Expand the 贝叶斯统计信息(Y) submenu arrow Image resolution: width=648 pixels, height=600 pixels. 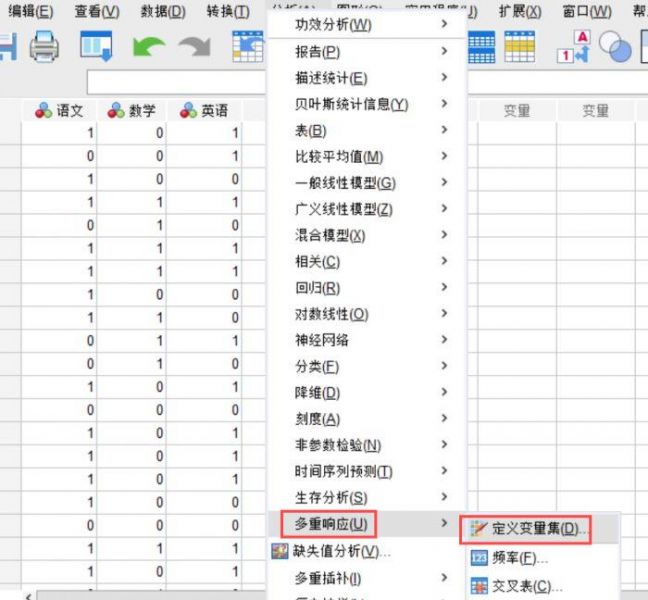tap(444, 103)
